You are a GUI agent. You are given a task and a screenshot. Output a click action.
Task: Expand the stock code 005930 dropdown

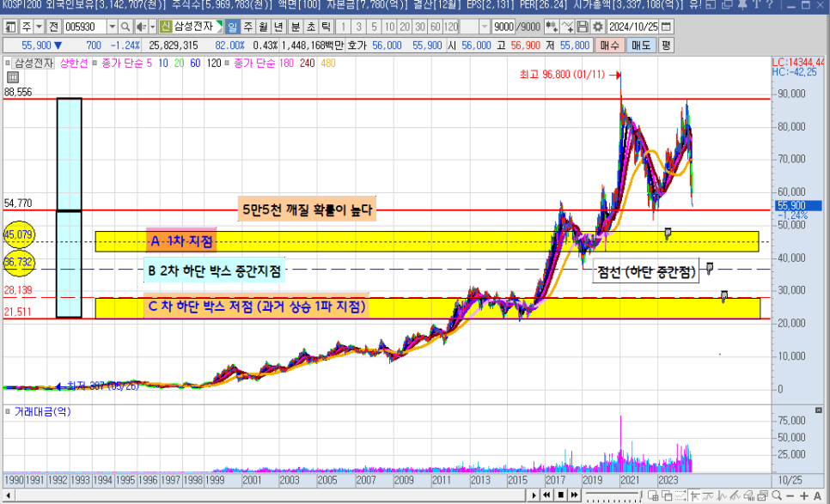pos(112,27)
